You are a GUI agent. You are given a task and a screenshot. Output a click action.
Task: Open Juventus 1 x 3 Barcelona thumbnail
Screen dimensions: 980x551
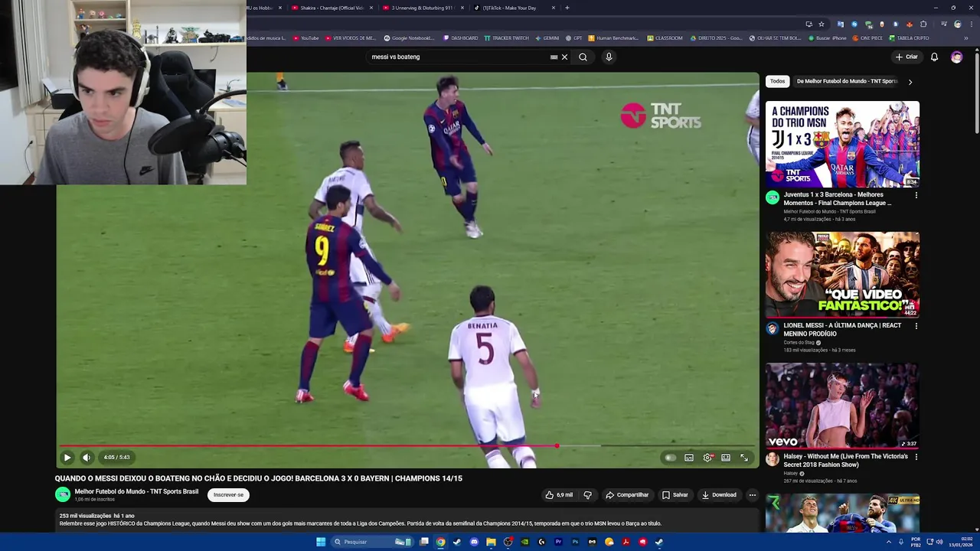[x=842, y=144]
